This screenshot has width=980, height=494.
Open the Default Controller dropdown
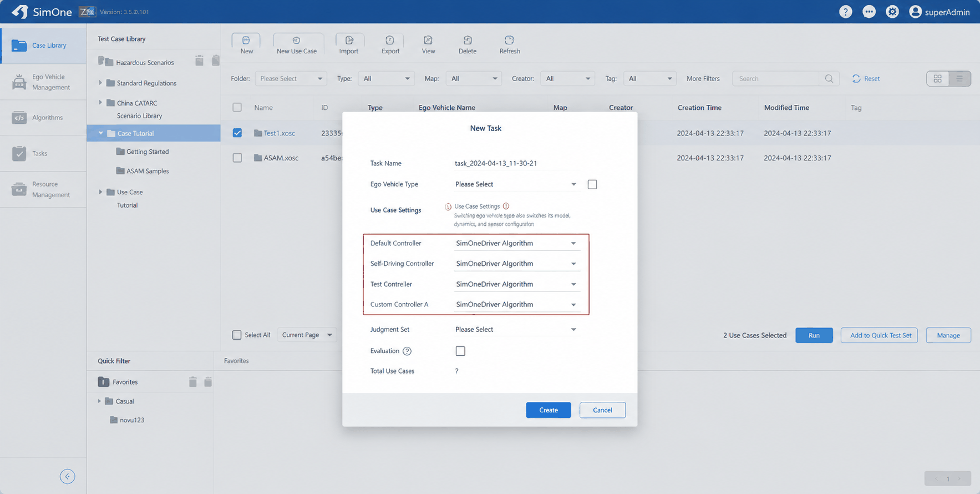click(516, 243)
